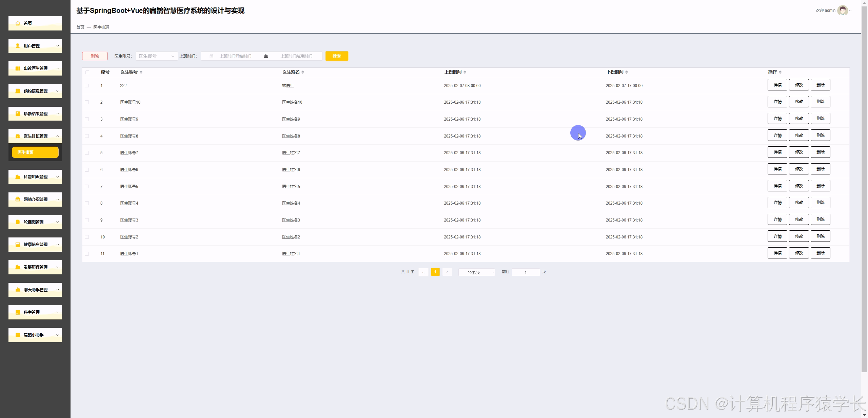The width and height of the screenshot is (868, 418).
Task: Check the row checkbox for 林医生
Action: tap(87, 85)
